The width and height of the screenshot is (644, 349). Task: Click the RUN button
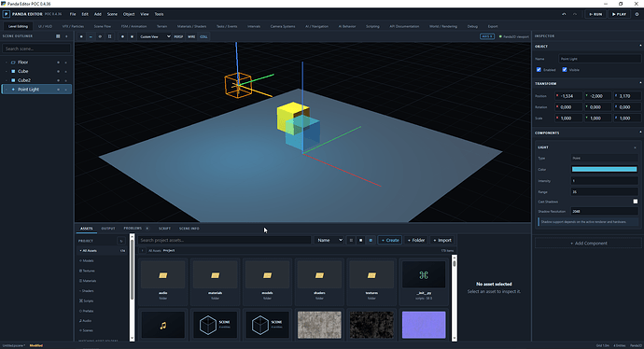pyautogui.click(x=595, y=14)
